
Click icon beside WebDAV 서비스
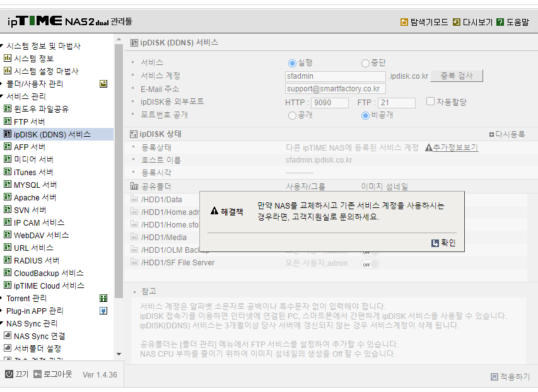pyautogui.click(x=7, y=235)
